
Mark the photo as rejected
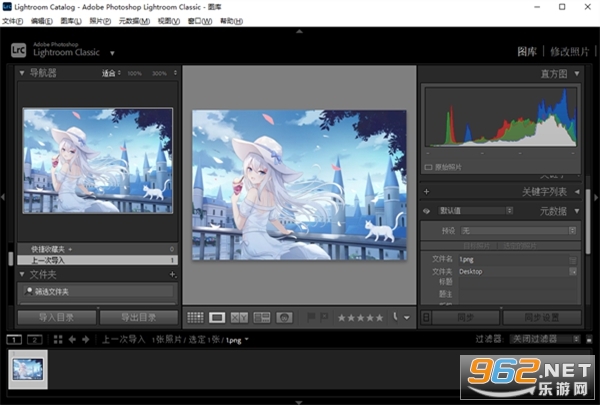tap(324, 317)
